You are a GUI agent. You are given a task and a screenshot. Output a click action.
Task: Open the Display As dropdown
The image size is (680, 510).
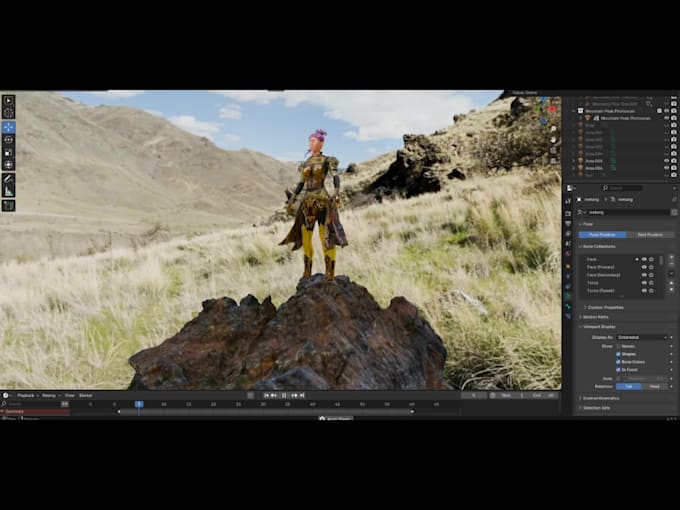click(x=642, y=337)
